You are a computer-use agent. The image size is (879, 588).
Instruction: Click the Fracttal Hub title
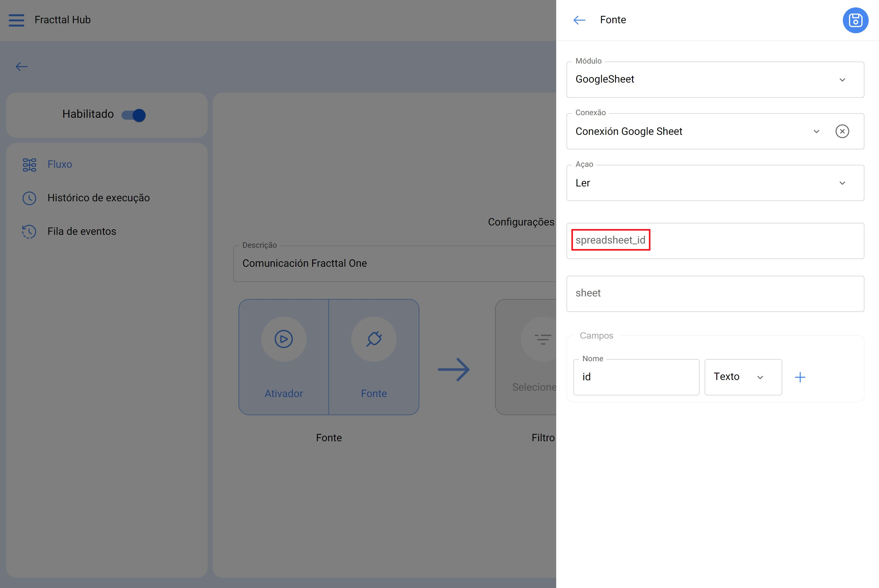[63, 20]
